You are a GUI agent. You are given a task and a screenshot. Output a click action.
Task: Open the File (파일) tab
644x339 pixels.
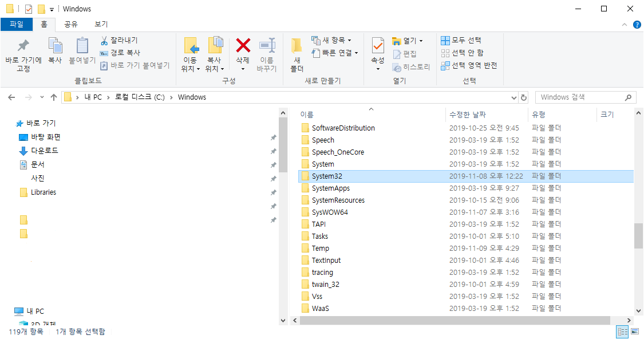click(x=17, y=24)
